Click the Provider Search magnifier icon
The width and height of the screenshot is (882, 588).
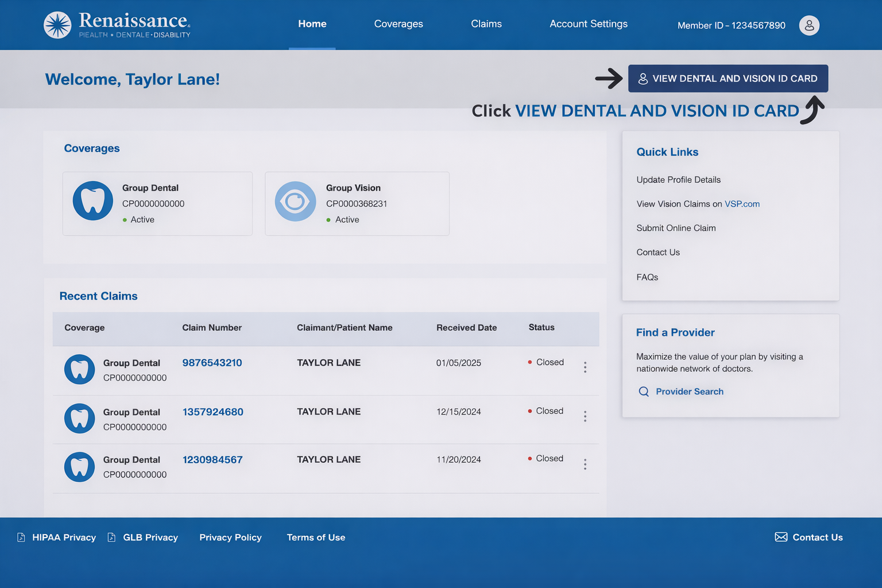(644, 392)
